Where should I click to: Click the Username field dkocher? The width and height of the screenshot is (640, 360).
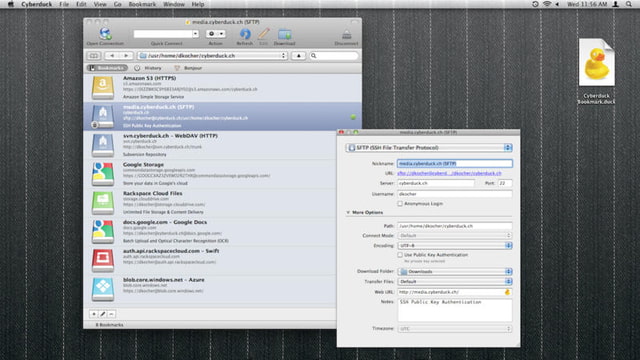point(455,194)
